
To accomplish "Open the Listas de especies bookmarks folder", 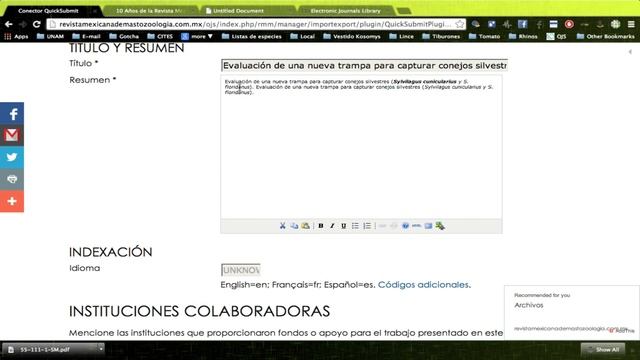I will coord(252,36).
